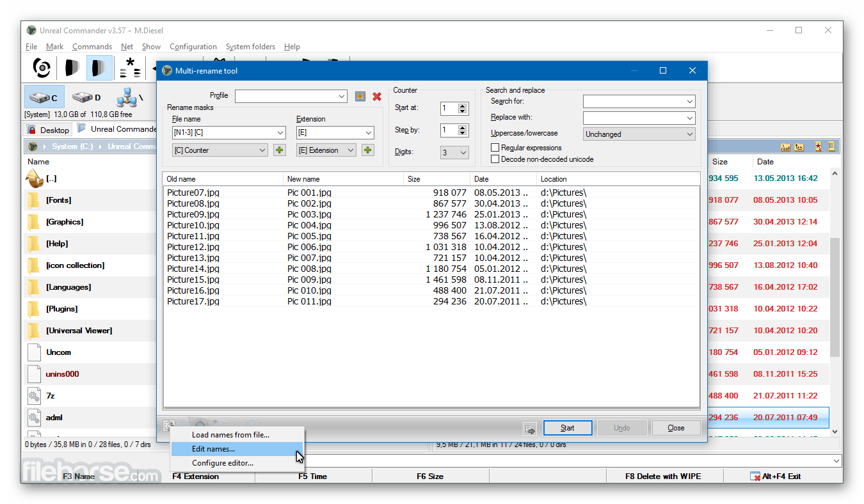The image size is (864, 504).
Task: Click the Step by stepper
Action: (x=463, y=130)
